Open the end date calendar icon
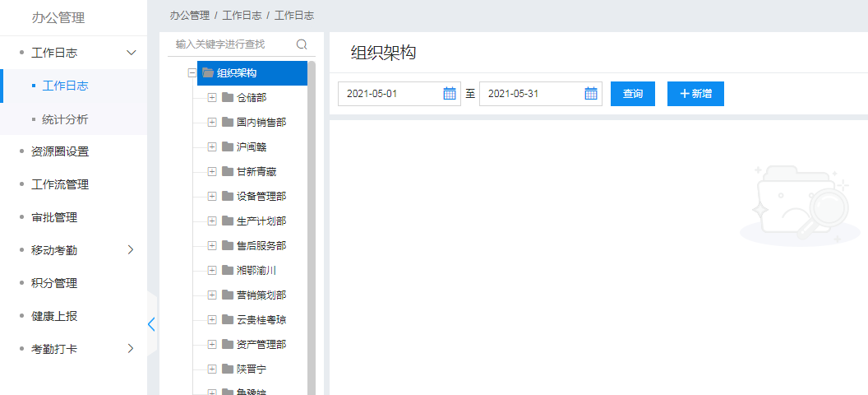Image resolution: width=868 pixels, height=395 pixels. [591, 94]
